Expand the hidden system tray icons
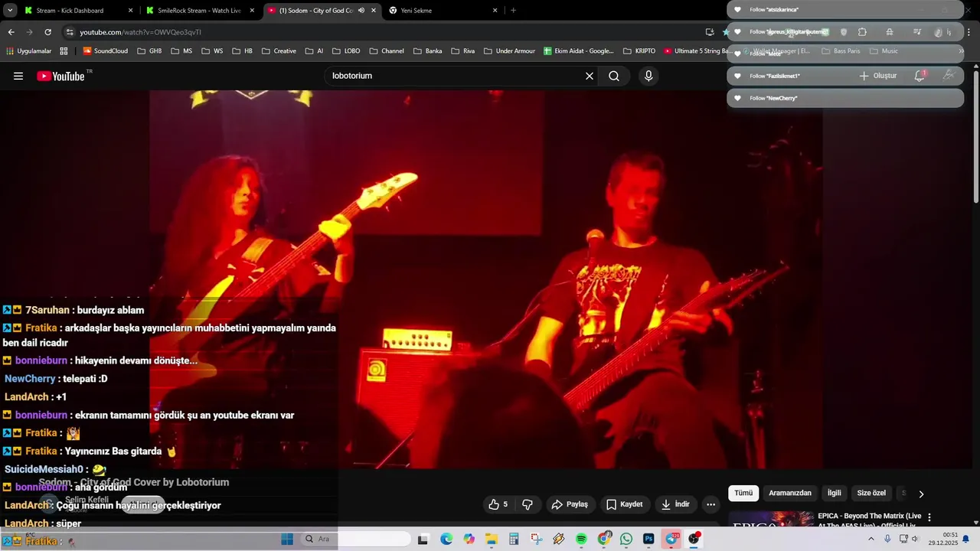The image size is (980, 551). click(871, 540)
